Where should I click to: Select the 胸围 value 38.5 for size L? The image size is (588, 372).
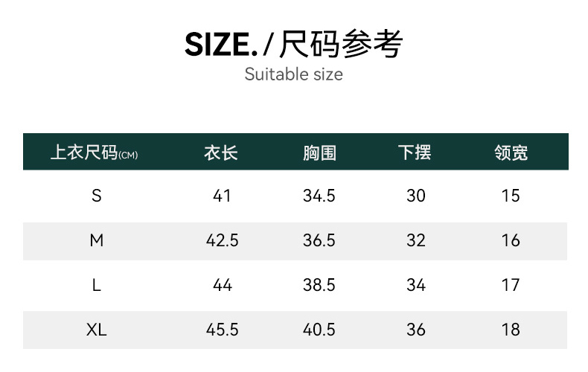(x=319, y=285)
